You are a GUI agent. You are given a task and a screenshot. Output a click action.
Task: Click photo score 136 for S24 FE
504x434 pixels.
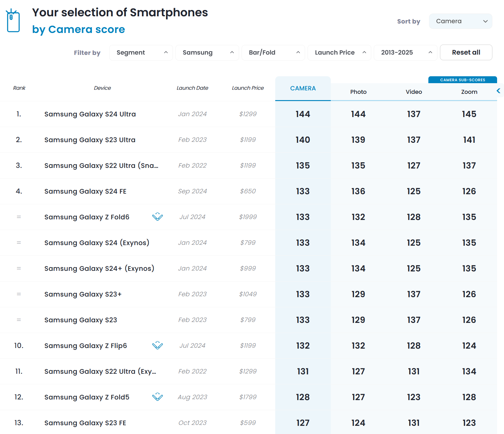pyautogui.click(x=358, y=191)
